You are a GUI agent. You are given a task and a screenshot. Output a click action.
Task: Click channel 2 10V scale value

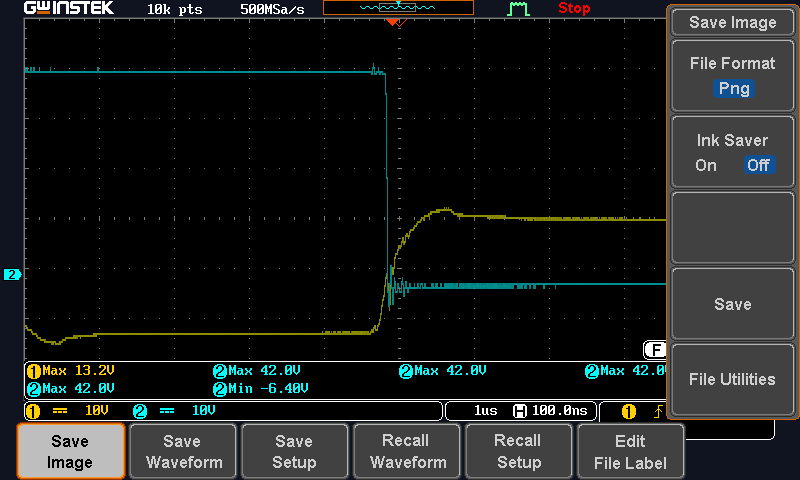204,411
